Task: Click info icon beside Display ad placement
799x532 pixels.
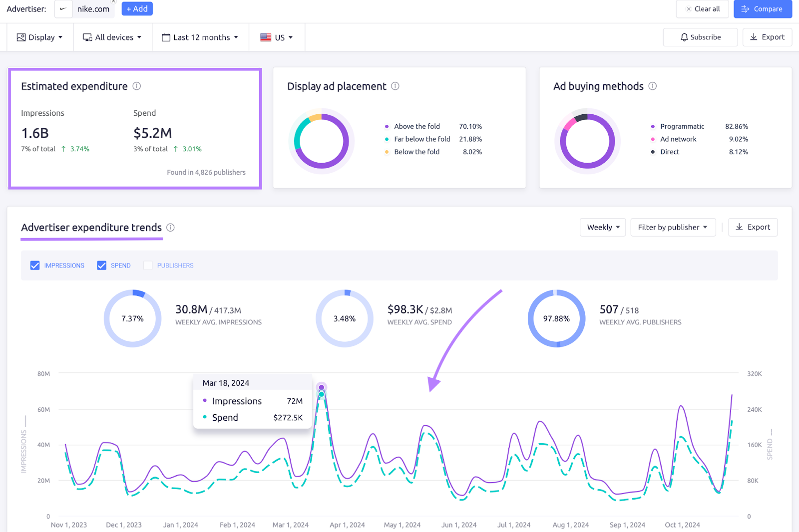Action: pos(395,86)
